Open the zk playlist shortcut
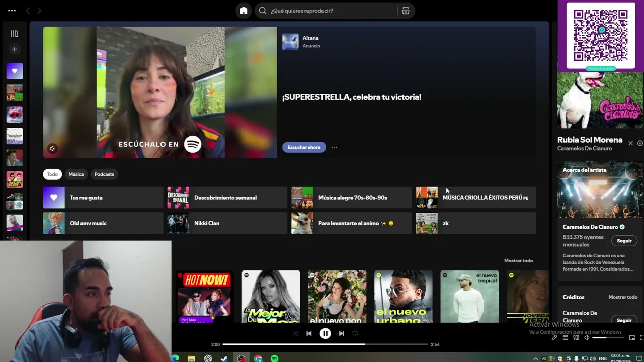 point(475,223)
